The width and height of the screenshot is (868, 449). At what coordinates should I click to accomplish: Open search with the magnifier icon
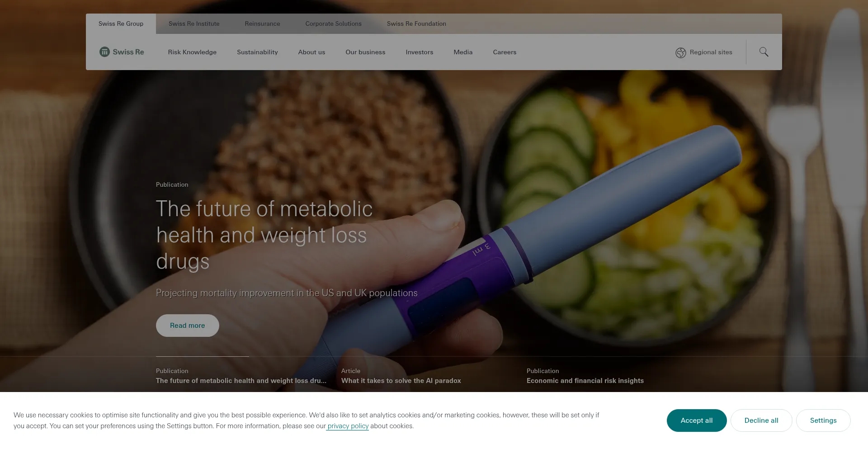(764, 52)
